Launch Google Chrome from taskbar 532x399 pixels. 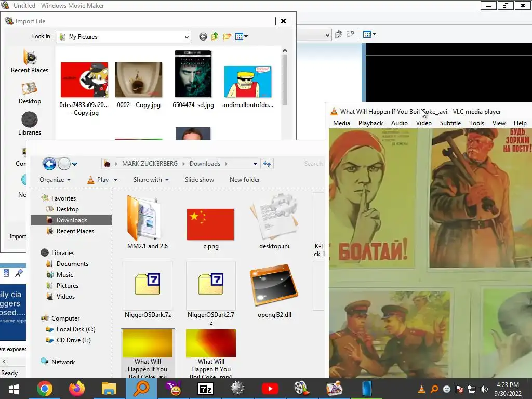pyautogui.click(x=45, y=389)
